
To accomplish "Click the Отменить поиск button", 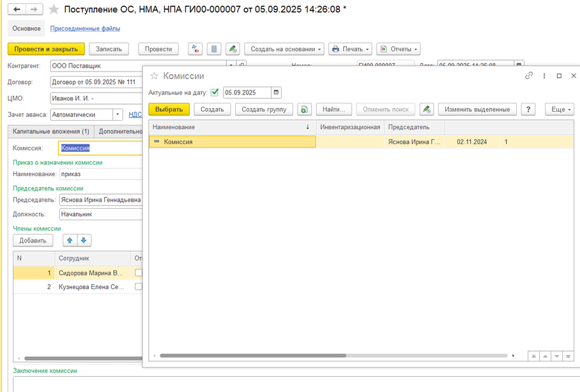I will coord(386,109).
